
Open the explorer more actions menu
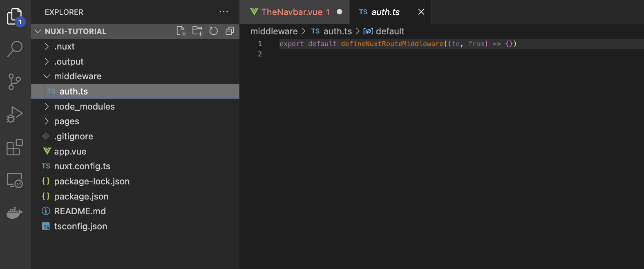(224, 12)
